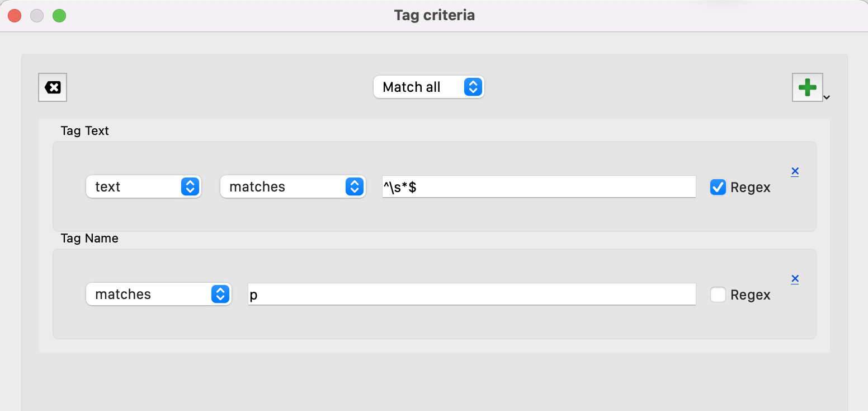Enable the Regex checkbox in Tag Name
The height and width of the screenshot is (411, 868).
718,295
